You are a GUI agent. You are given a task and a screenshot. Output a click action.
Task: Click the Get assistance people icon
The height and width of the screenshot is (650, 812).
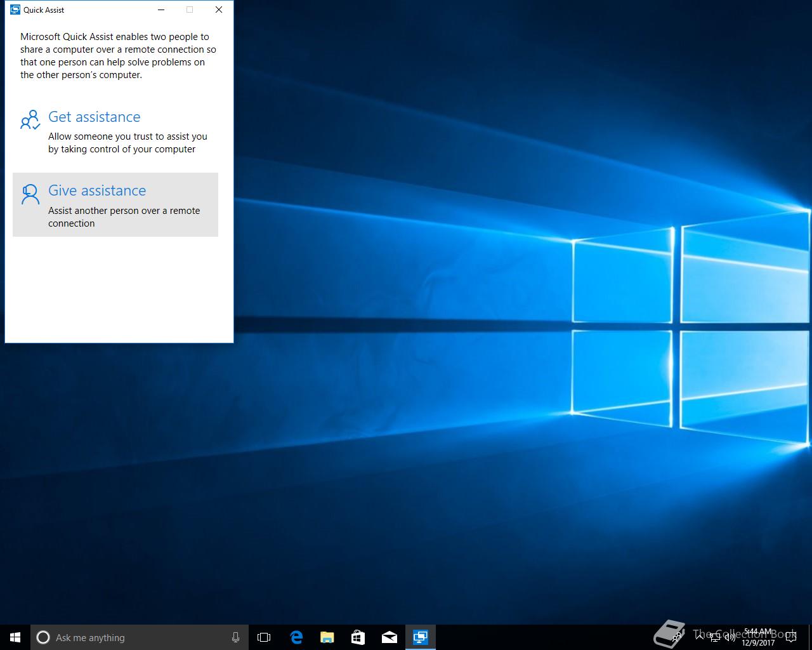[x=30, y=120]
